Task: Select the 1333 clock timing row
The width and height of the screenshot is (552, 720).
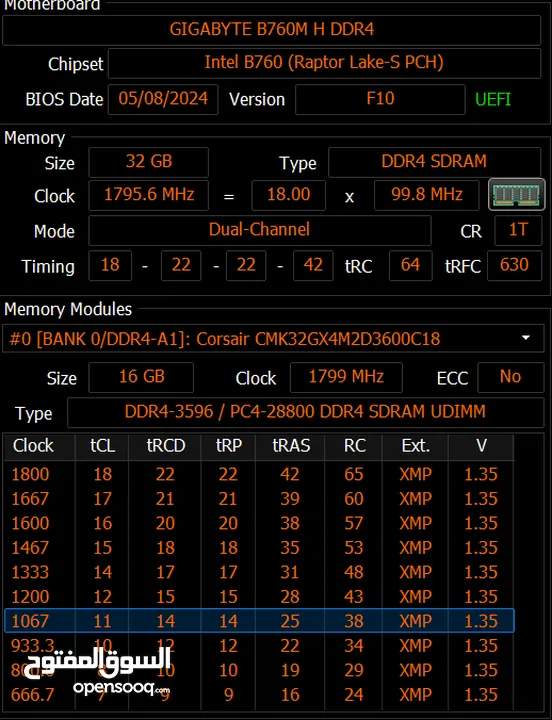Action: click(x=259, y=572)
